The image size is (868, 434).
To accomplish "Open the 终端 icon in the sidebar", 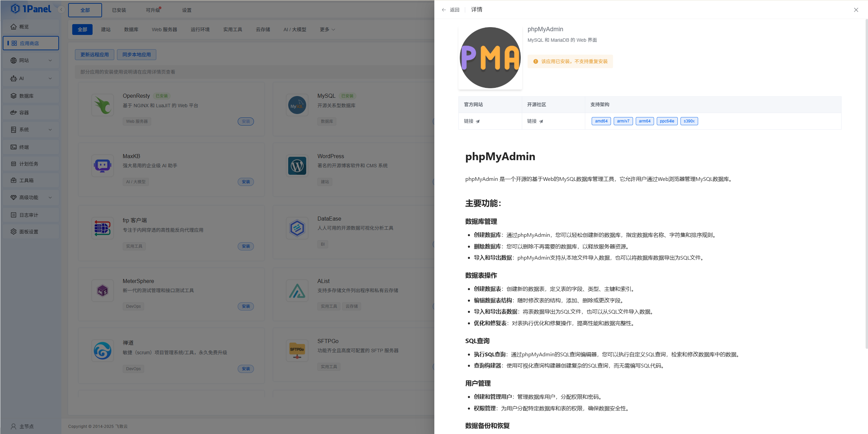I will click(24, 147).
